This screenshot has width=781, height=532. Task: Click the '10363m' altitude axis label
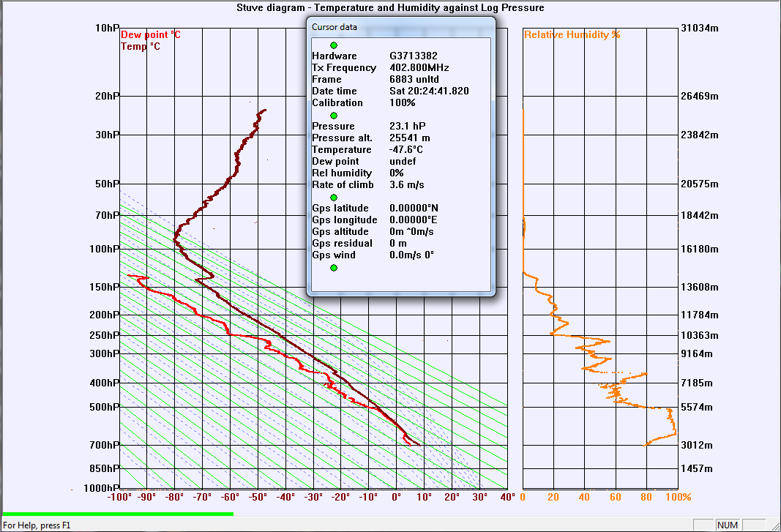(x=700, y=335)
